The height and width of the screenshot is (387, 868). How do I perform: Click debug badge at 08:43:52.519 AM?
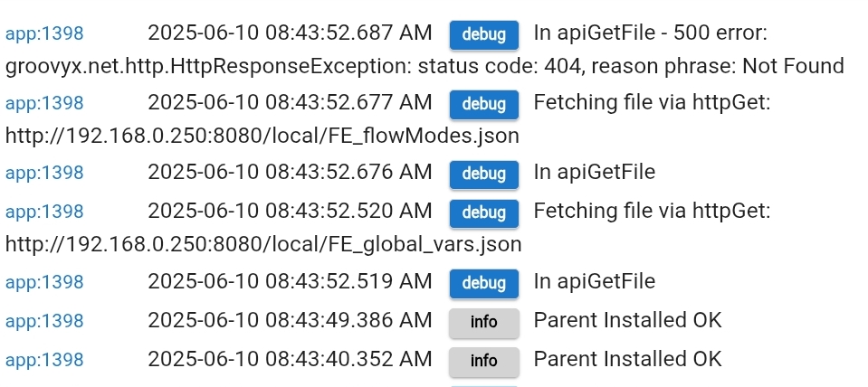(484, 283)
